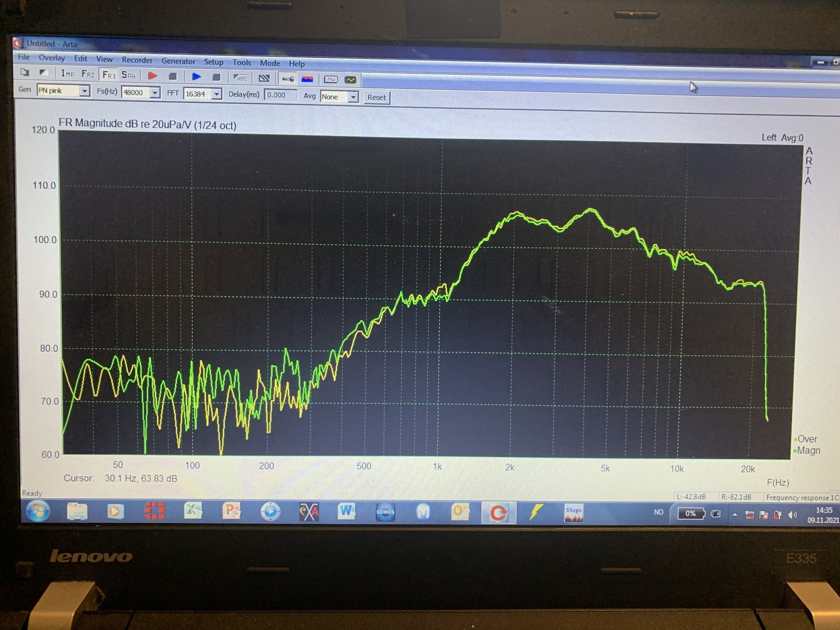Open the Windows Start menu

click(37, 512)
